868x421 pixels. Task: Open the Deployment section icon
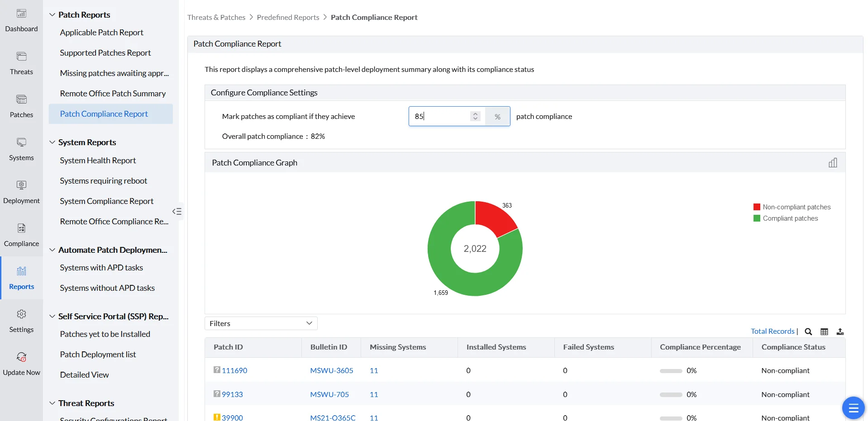[x=21, y=185]
